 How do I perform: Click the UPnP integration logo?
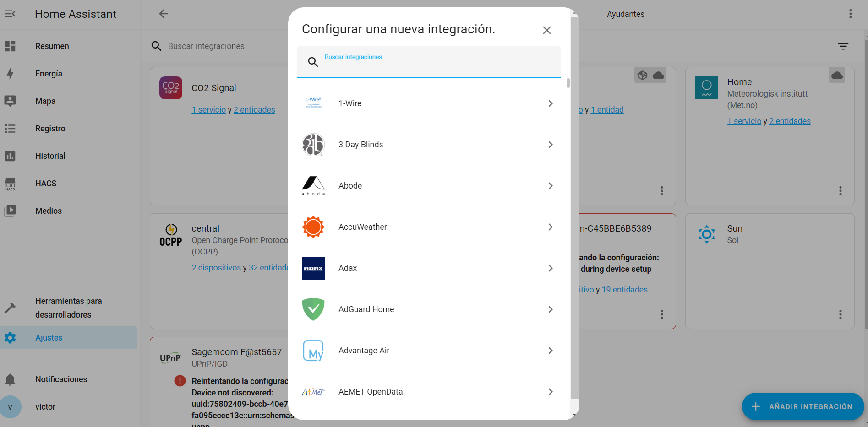[171, 358]
